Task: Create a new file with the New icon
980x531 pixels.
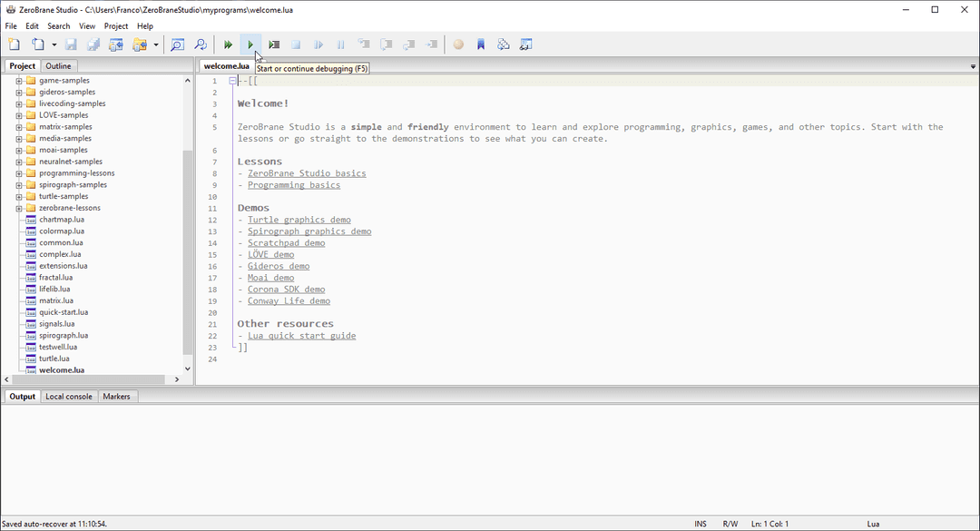Action: [x=14, y=44]
